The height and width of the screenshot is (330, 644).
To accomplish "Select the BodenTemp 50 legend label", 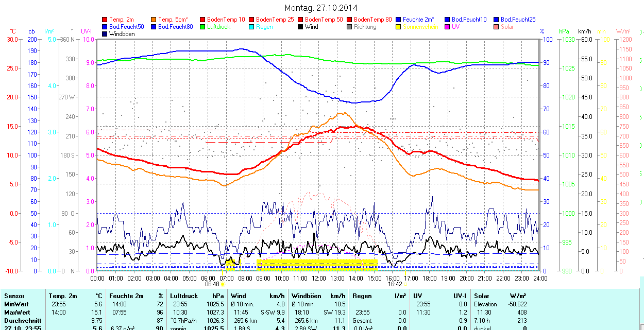I will point(324,20).
